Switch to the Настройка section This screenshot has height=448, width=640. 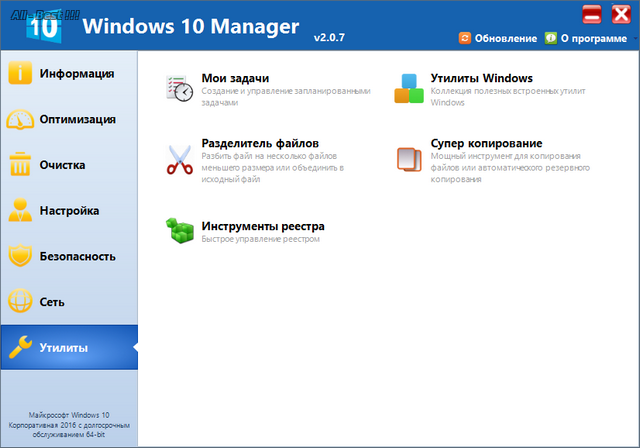(x=69, y=211)
